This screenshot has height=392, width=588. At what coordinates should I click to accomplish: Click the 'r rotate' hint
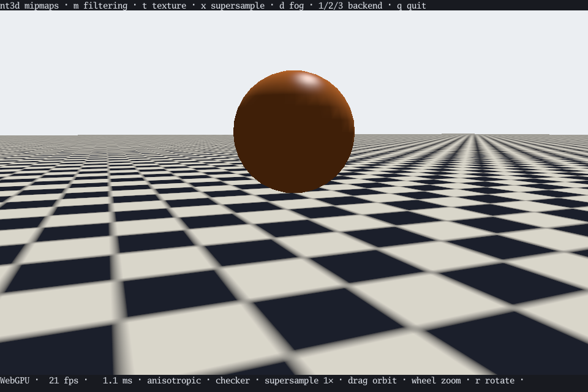(495, 380)
